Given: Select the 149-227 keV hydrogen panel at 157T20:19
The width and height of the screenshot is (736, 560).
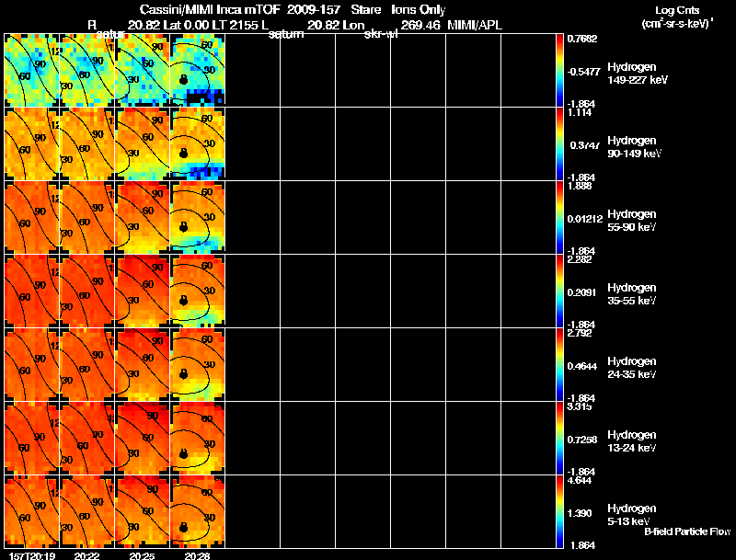Looking at the screenshot, I should [x=32, y=70].
